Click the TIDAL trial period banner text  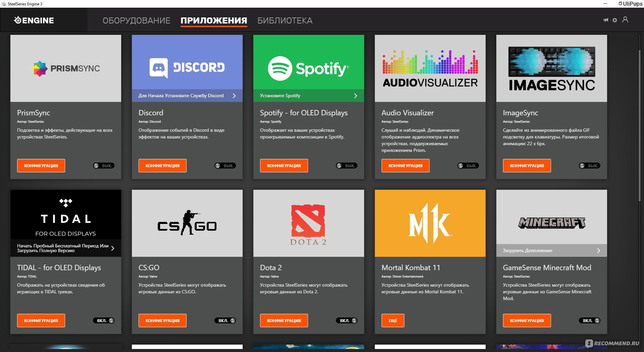click(x=63, y=248)
